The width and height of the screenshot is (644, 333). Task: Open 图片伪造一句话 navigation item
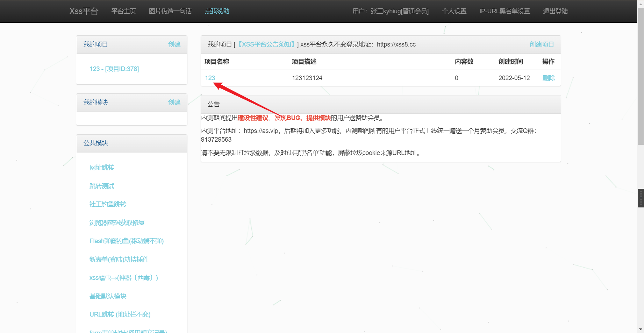(170, 11)
